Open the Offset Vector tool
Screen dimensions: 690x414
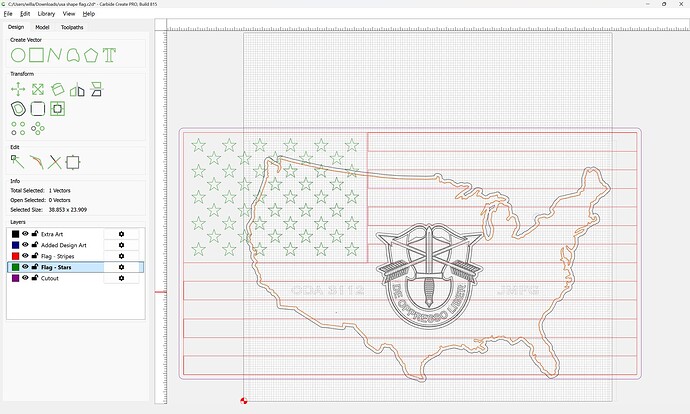point(18,109)
